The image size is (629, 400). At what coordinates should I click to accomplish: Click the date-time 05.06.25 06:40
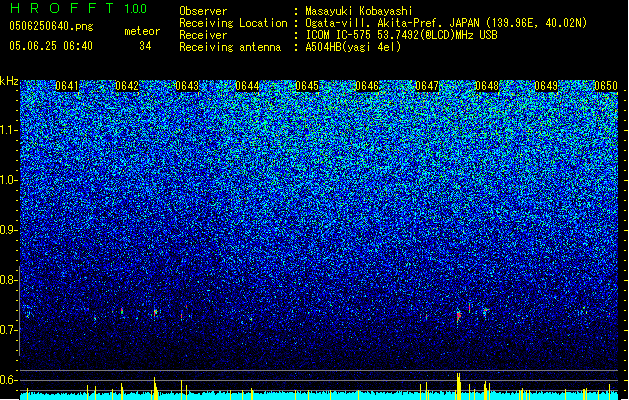point(51,46)
